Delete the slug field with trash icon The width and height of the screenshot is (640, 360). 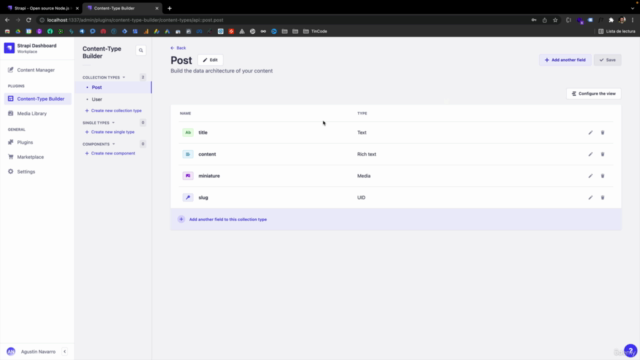[602, 198]
